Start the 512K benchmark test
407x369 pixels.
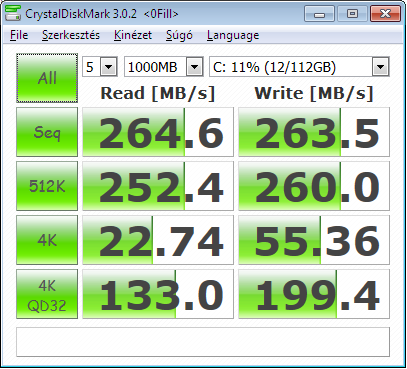tap(47, 186)
